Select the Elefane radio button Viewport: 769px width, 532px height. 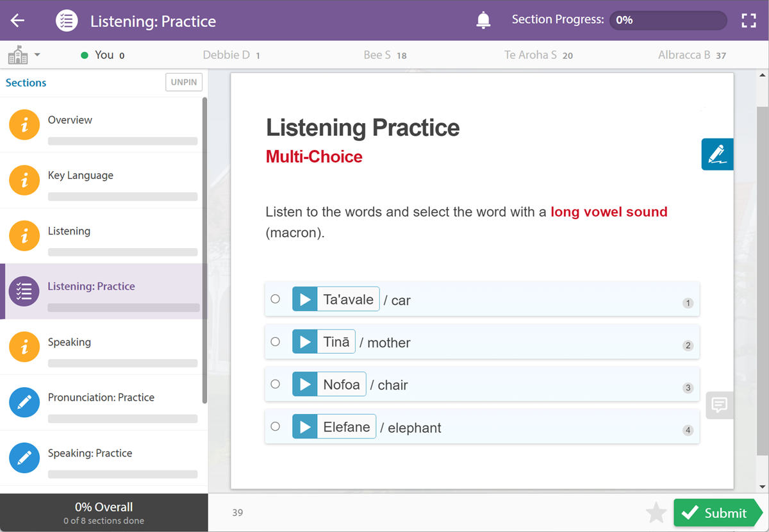click(276, 426)
